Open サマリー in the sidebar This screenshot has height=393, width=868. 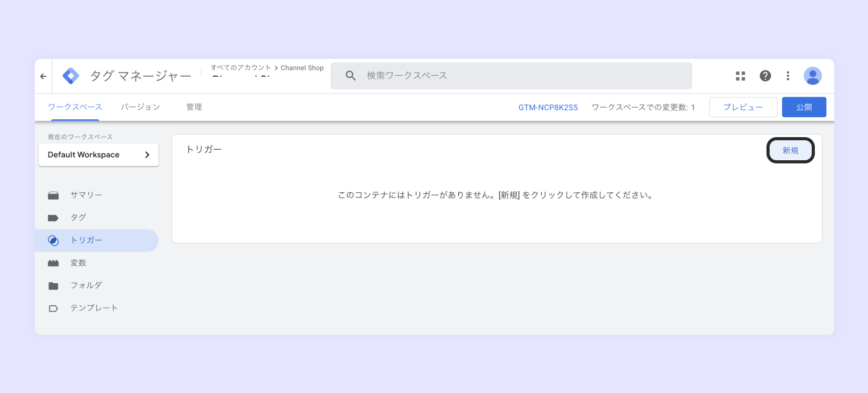coord(96,195)
